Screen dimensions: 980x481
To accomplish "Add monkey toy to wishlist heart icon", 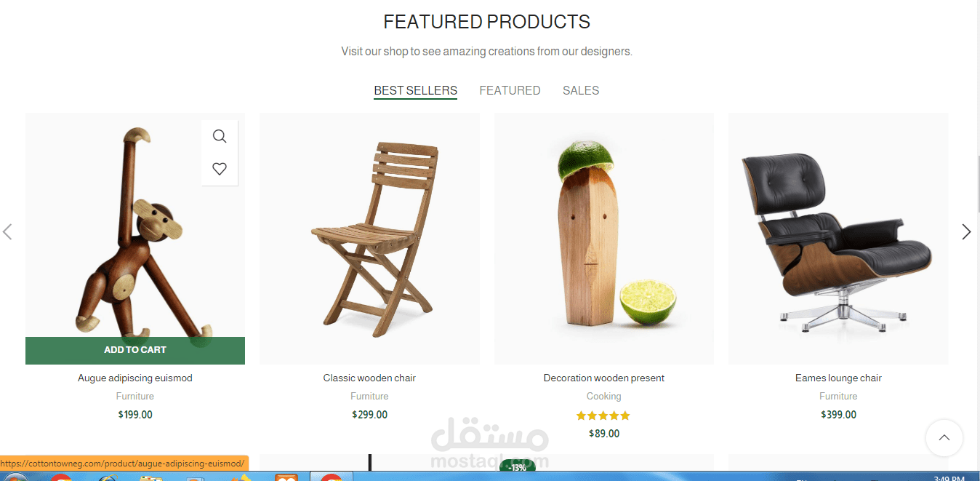I will tap(220, 169).
